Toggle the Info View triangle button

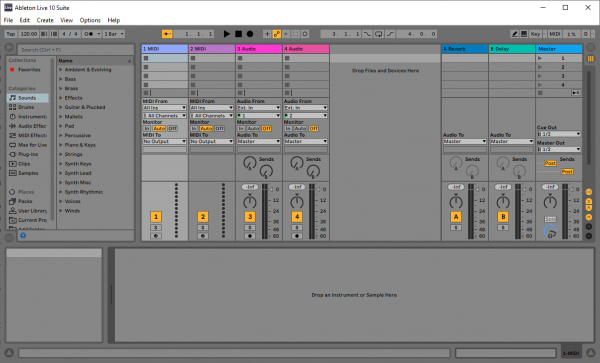pos(9,353)
